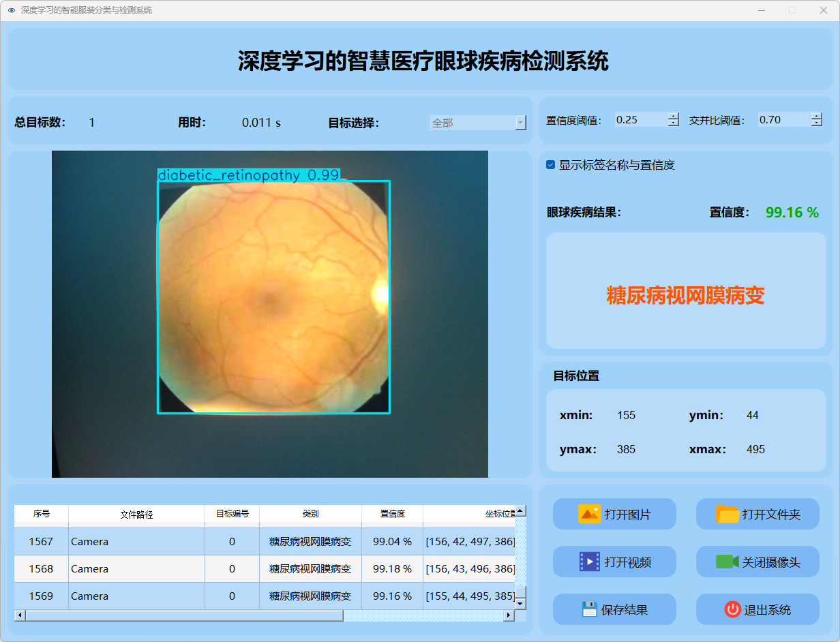Click the eye app icon in title bar
Screen dimensions: 840x642
pyautogui.click(x=11, y=10)
